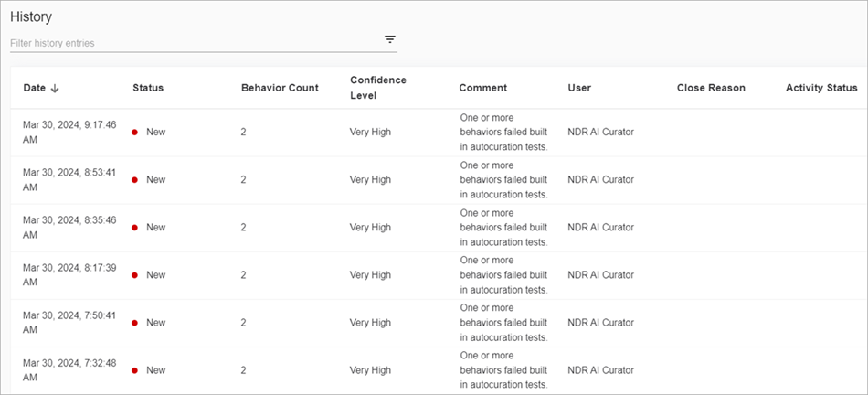
Task: Click red status dot for 7:32:48 AM entry
Action: (x=134, y=370)
